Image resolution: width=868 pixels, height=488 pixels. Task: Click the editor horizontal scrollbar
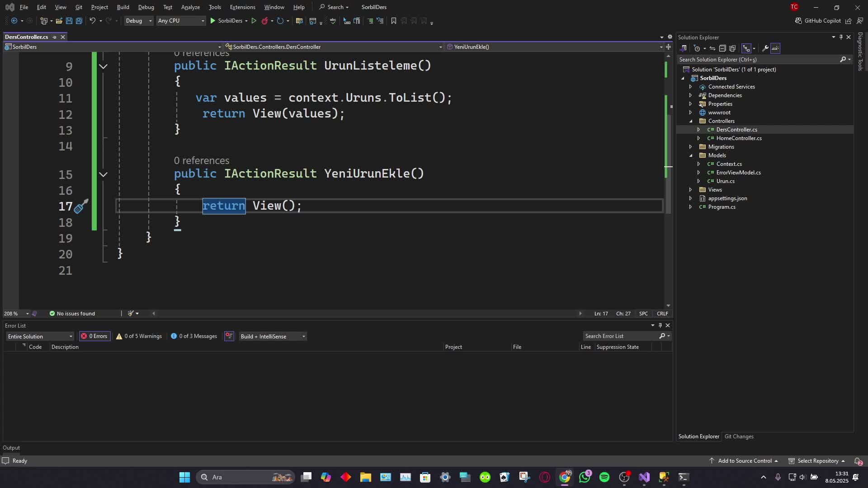pos(366,314)
